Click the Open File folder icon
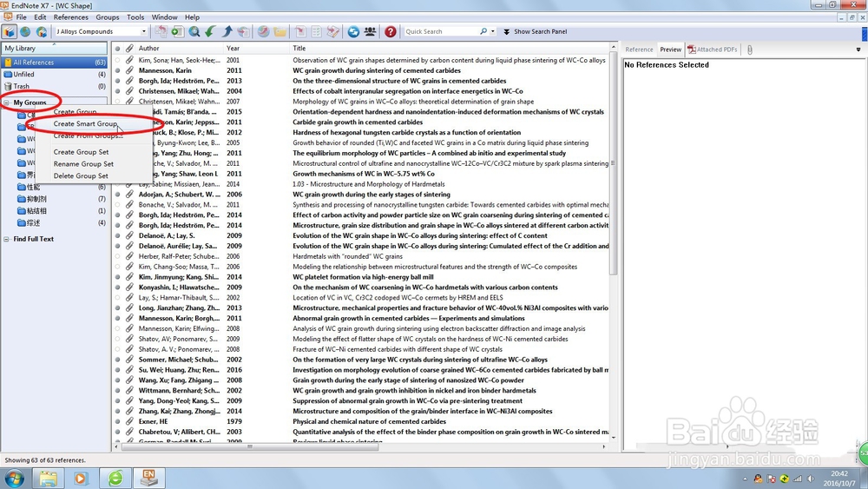Viewport: 868px width, 489px height. 280,31
